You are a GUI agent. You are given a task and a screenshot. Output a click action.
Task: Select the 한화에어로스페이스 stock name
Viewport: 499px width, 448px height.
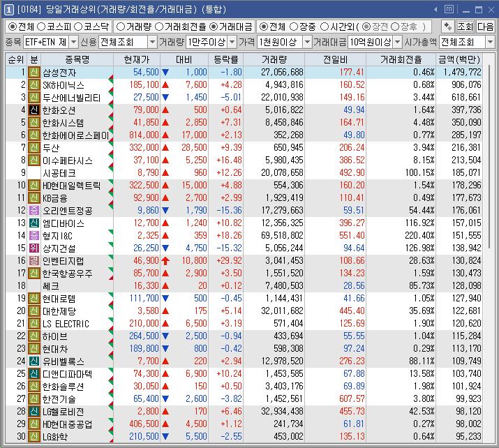point(76,135)
